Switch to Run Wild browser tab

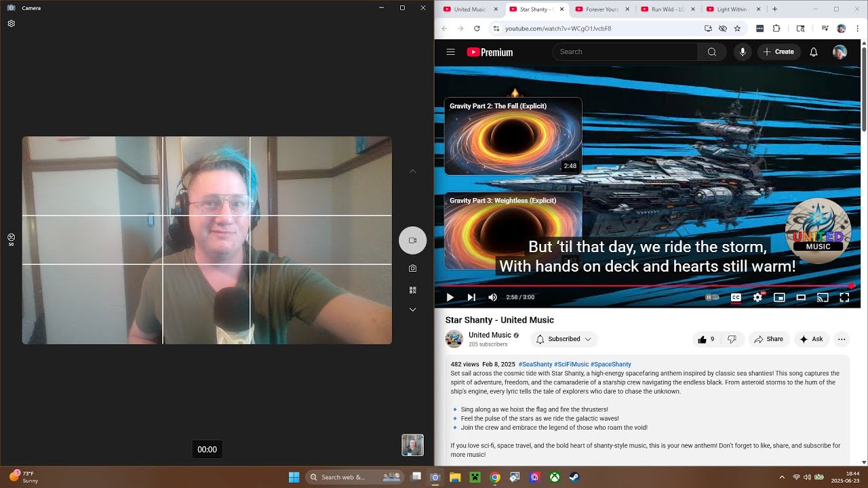[667, 9]
